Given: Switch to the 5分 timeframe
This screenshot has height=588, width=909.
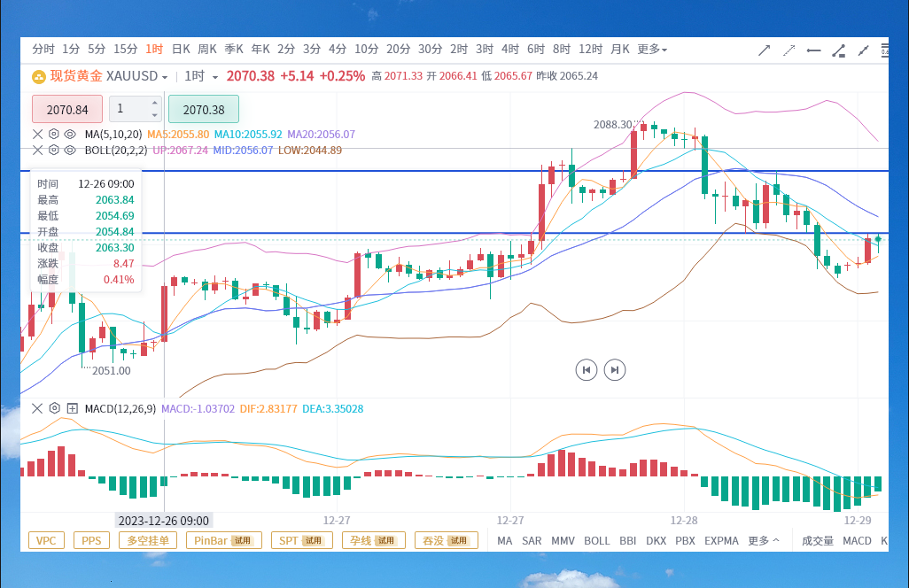Looking at the screenshot, I should (97, 50).
